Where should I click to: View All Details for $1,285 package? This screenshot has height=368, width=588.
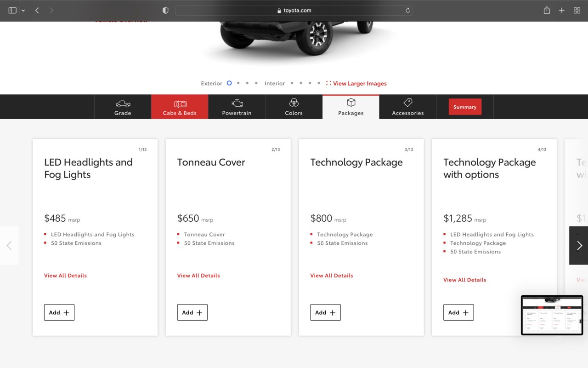click(x=464, y=280)
